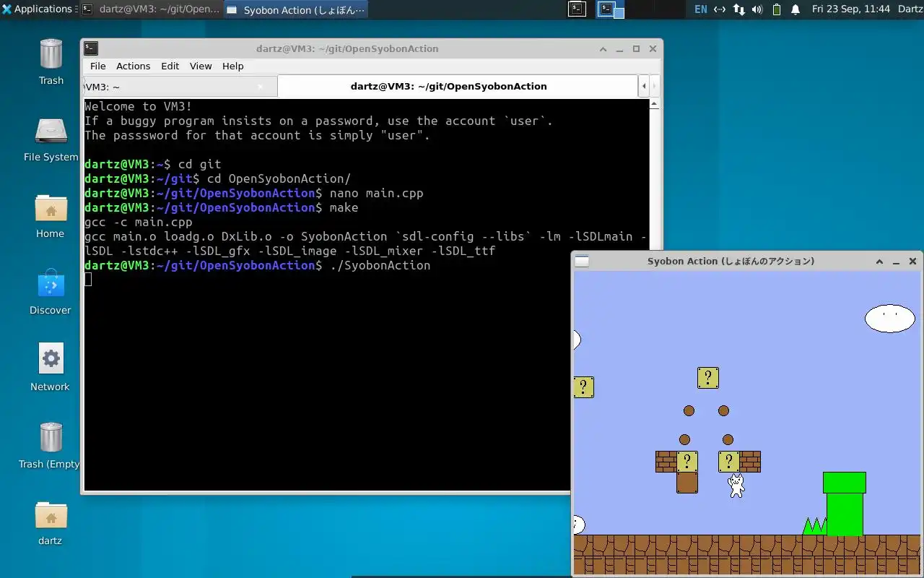Click the green warp pipe in the game
Viewport: 924px width, 578px height.
(x=845, y=504)
